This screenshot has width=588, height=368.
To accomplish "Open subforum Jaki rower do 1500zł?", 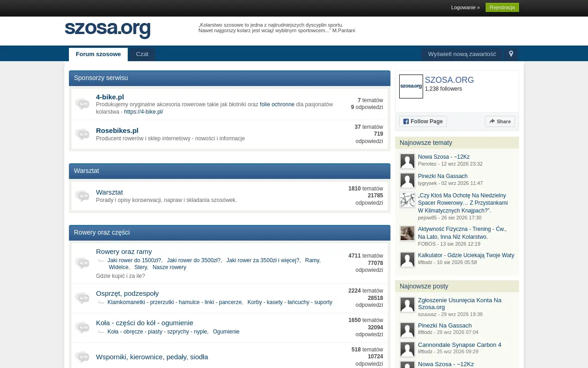I will [x=134, y=260].
